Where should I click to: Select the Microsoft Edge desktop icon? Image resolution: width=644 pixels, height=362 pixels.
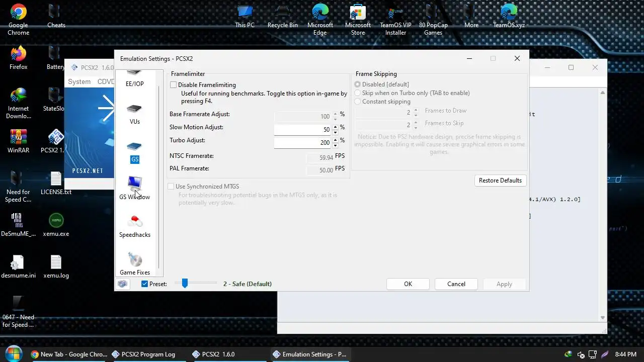pos(320,20)
